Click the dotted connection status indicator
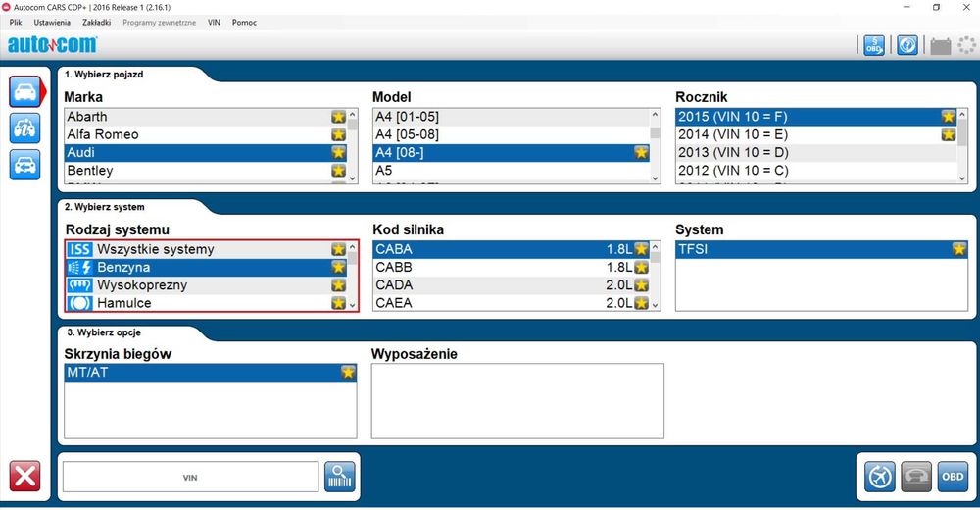Viewport: 980px width, 510px height. [967, 45]
